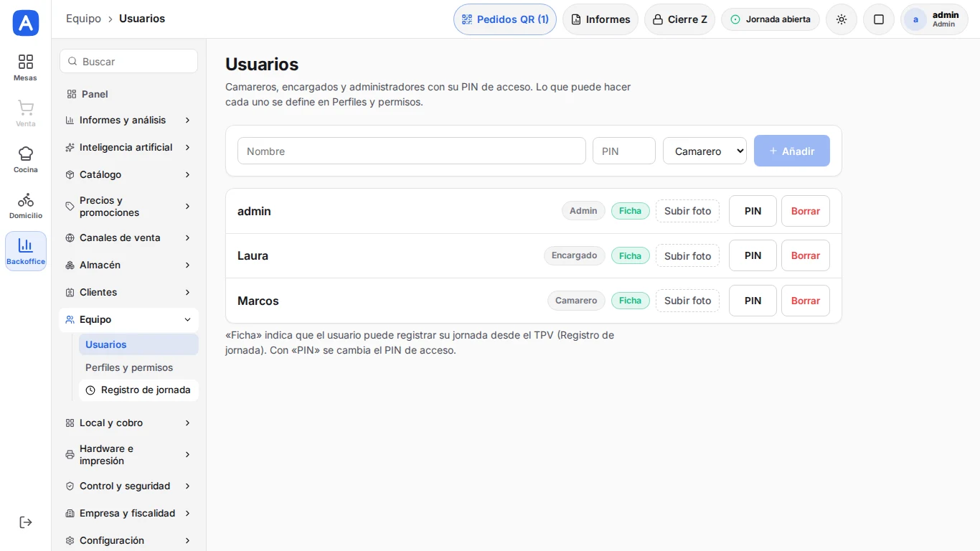Open the Informes button in header
Image resolution: width=980 pixels, height=551 pixels.
click(600, 19)
